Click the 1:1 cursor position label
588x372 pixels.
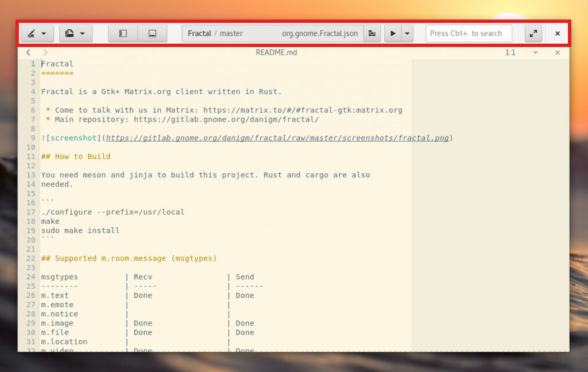(x=510, y=52)
